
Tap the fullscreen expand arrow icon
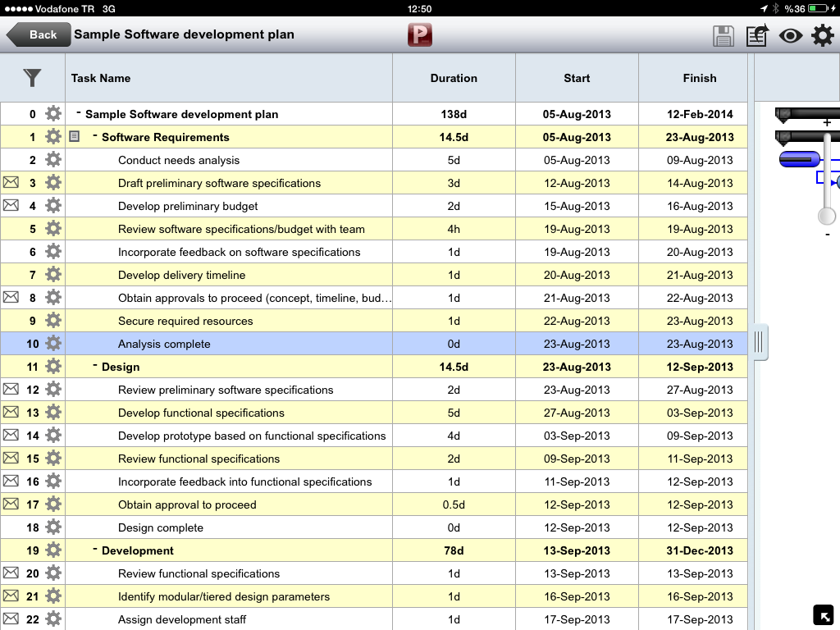tap(823, 614)
